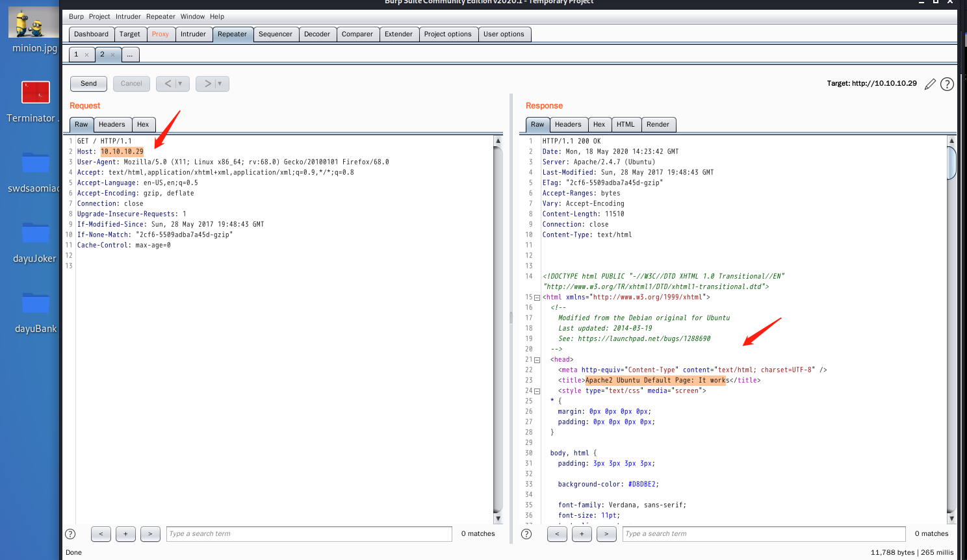The image size is (967, 560).
Task: Switch to the Sequencer tab
Action: tap(276, 34)
